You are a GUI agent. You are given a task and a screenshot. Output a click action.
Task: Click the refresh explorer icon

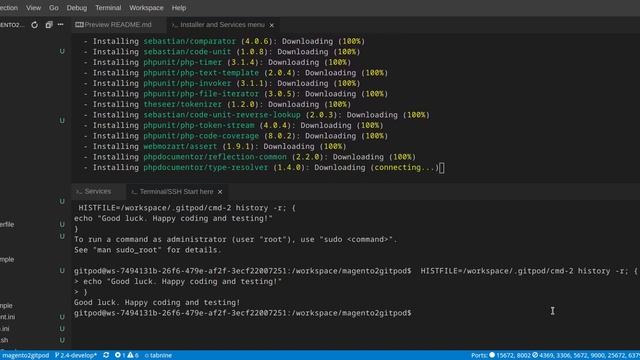coord(35,25)
